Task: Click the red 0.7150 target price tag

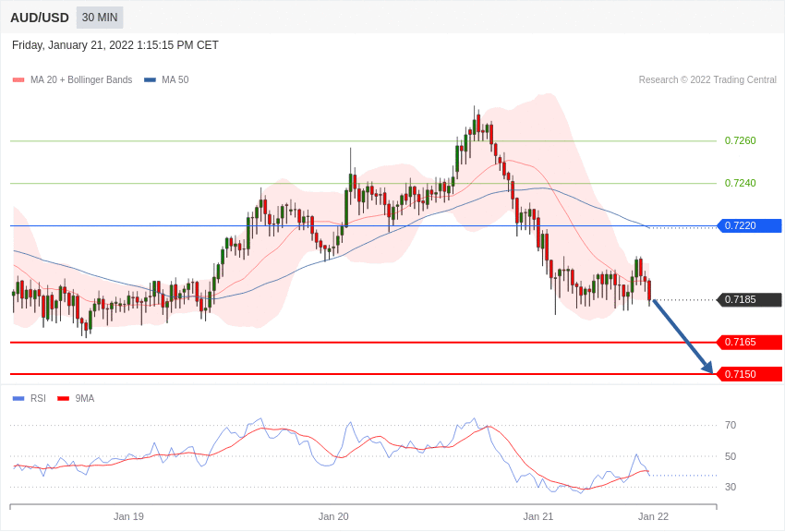Action: [750, 374]
